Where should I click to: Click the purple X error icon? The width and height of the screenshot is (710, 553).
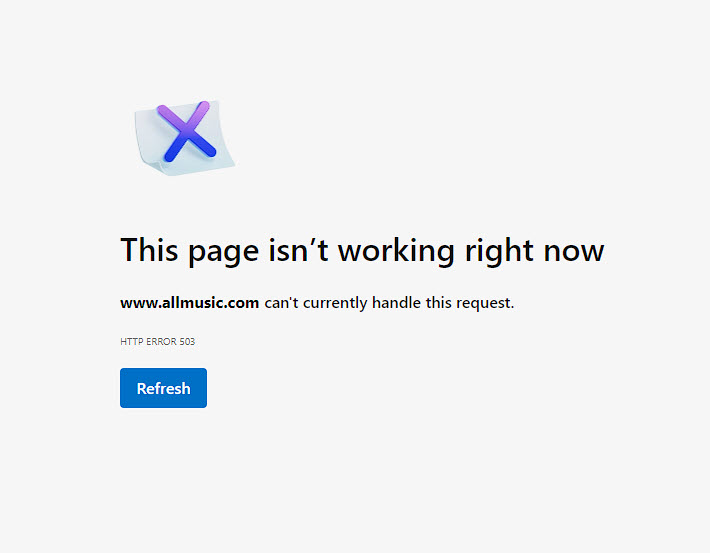pos(186,131)
